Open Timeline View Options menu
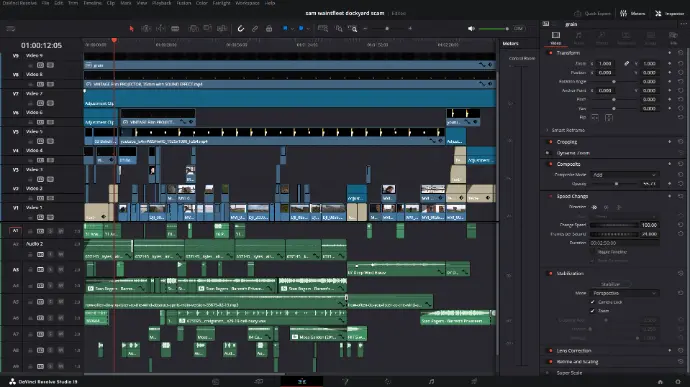This screenshot has width=690, height=387. pyautogui.click(x=11, y=29)
